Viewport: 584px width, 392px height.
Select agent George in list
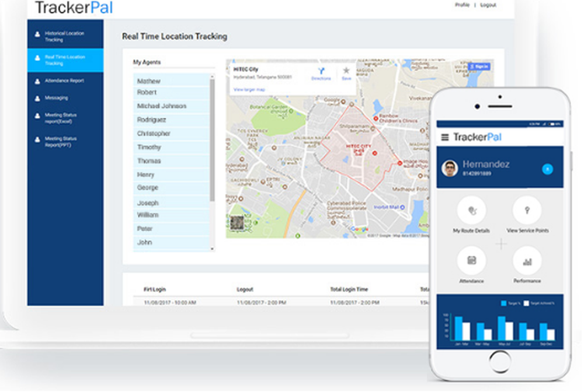(171, 188)
